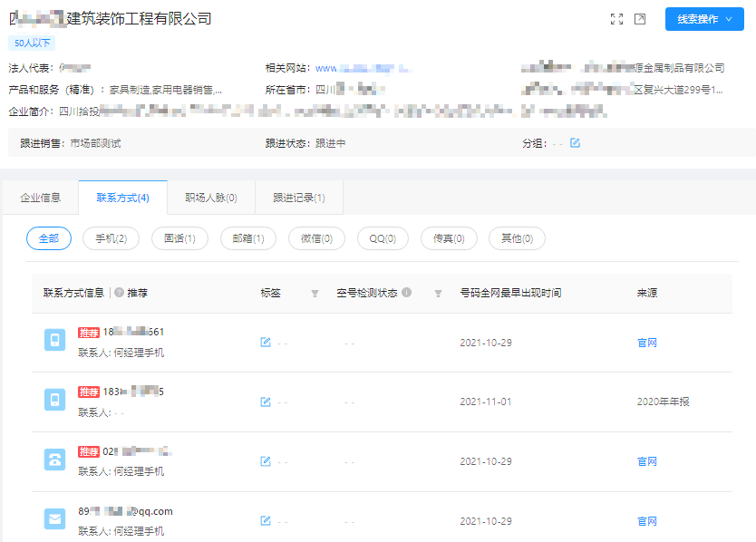
Task: Open the company website link
Action: 361,68
